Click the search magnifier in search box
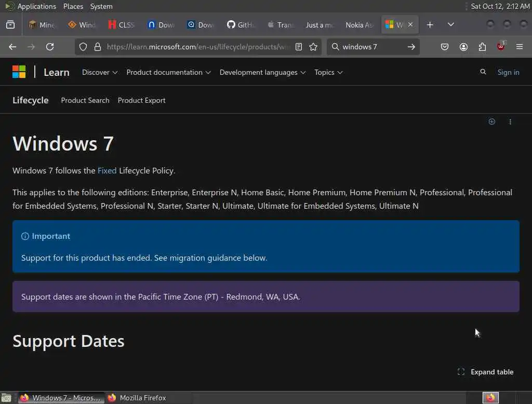 point(335,46)
